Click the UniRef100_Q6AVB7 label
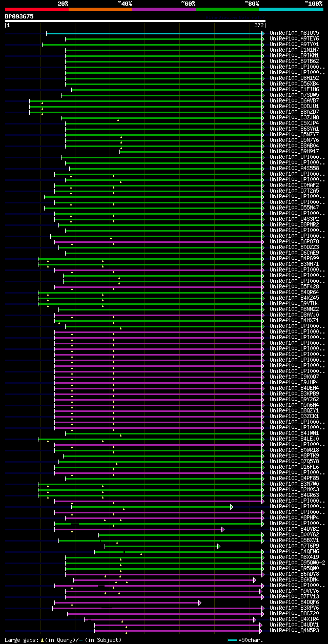Screen dimensions: 328x644 click(x=294, y=100)
